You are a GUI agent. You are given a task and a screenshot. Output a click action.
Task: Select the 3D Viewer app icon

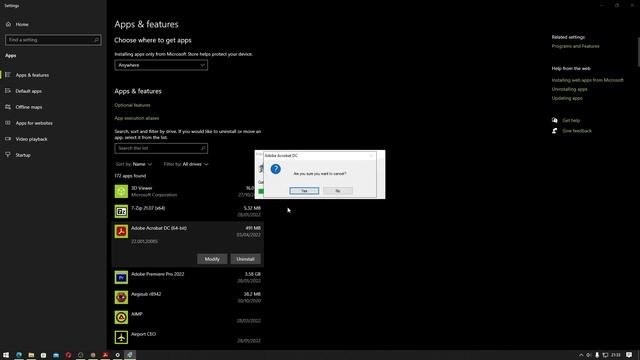(121, 191)
